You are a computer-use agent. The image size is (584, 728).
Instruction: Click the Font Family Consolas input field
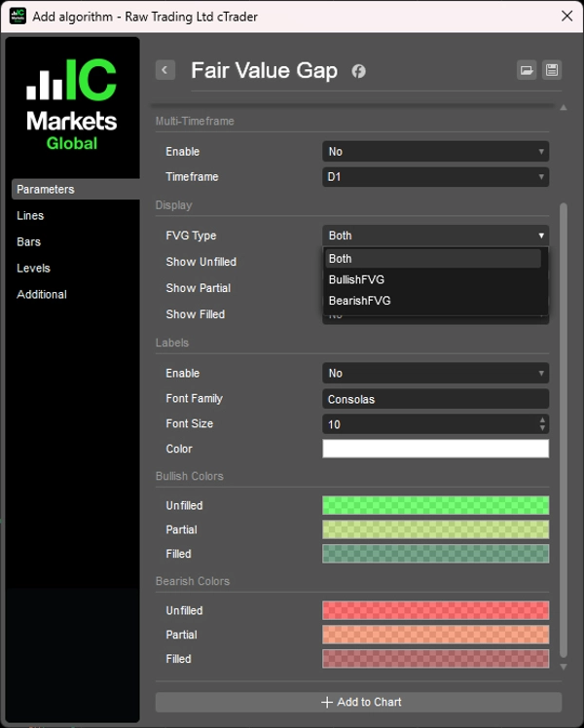coord(435,399)
